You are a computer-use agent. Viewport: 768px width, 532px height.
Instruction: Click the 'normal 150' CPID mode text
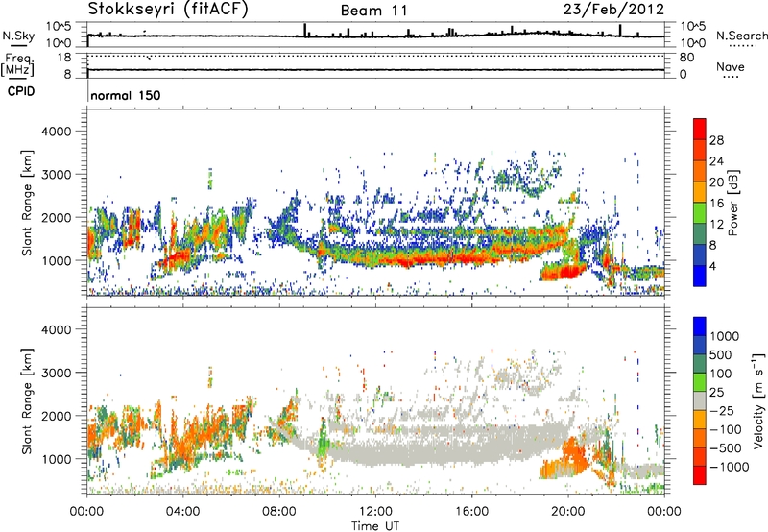[x=126, y=95]
